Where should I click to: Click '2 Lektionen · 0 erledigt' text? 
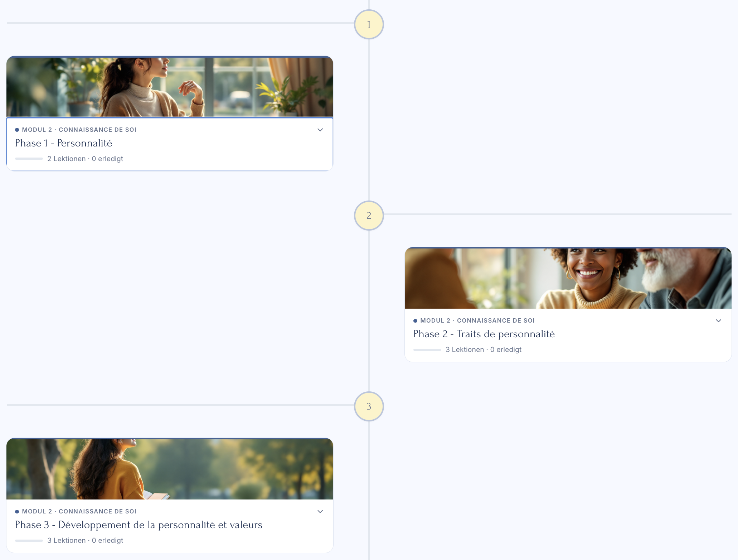click(x=85, y=159)
